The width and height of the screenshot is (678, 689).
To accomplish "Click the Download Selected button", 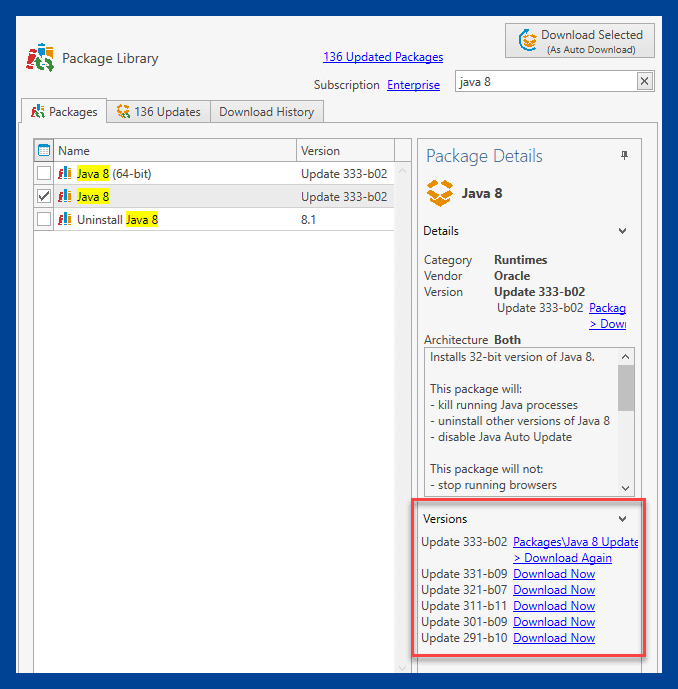I will (580, 41).
